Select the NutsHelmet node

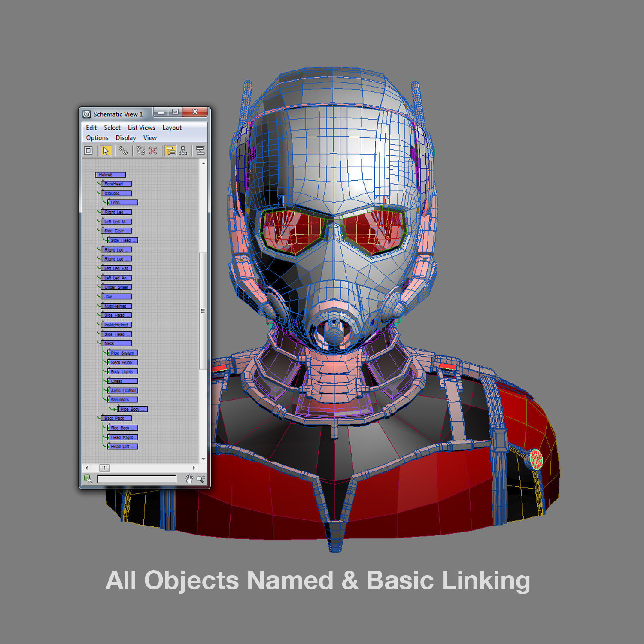click(116, 306)
